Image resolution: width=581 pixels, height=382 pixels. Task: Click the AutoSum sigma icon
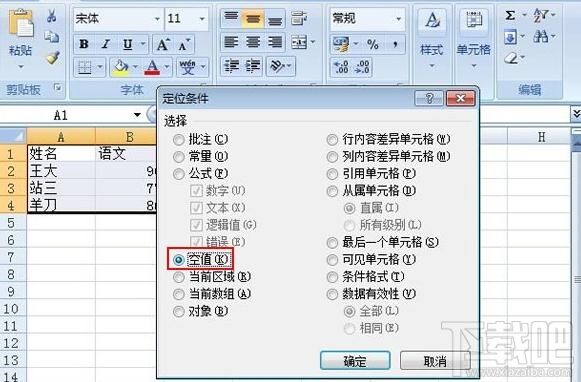[510, 15]
